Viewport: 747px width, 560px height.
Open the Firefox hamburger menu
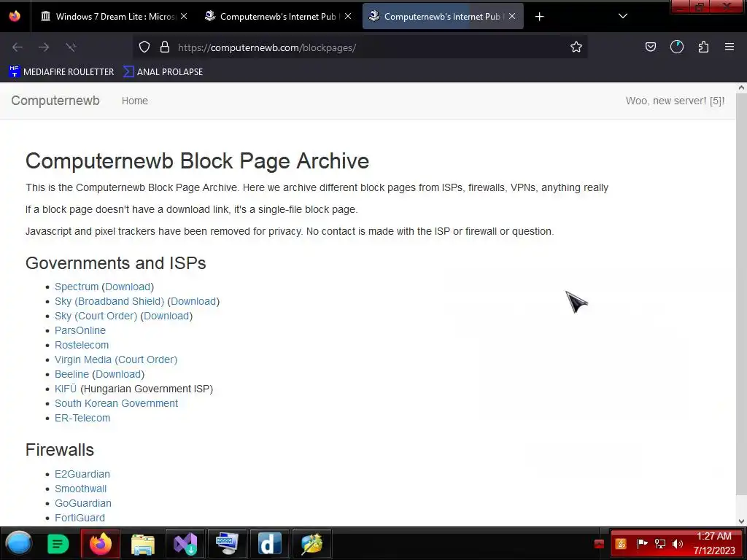pyautogui.click(x=729, y=47)
